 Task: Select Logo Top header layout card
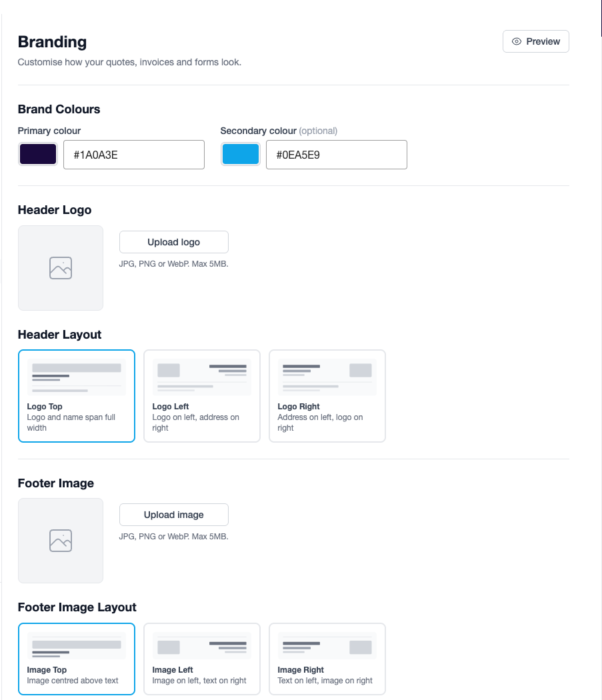tap(77, 396)
